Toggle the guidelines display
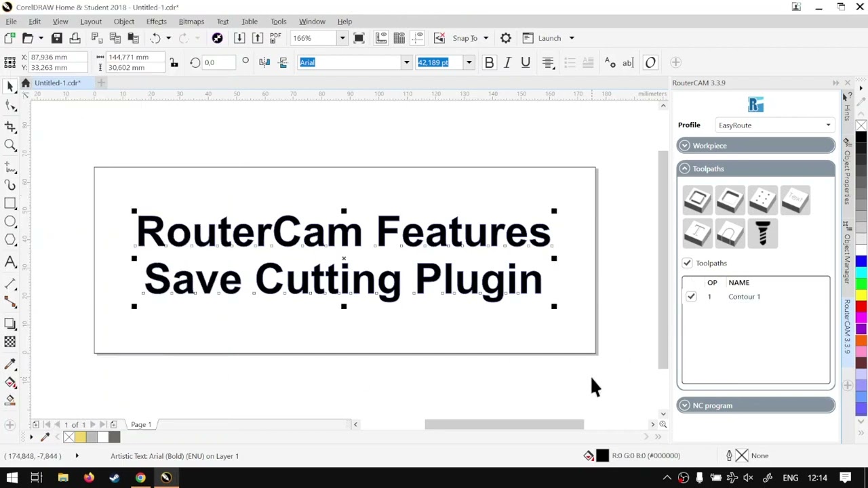 click(x=418, y=38)
